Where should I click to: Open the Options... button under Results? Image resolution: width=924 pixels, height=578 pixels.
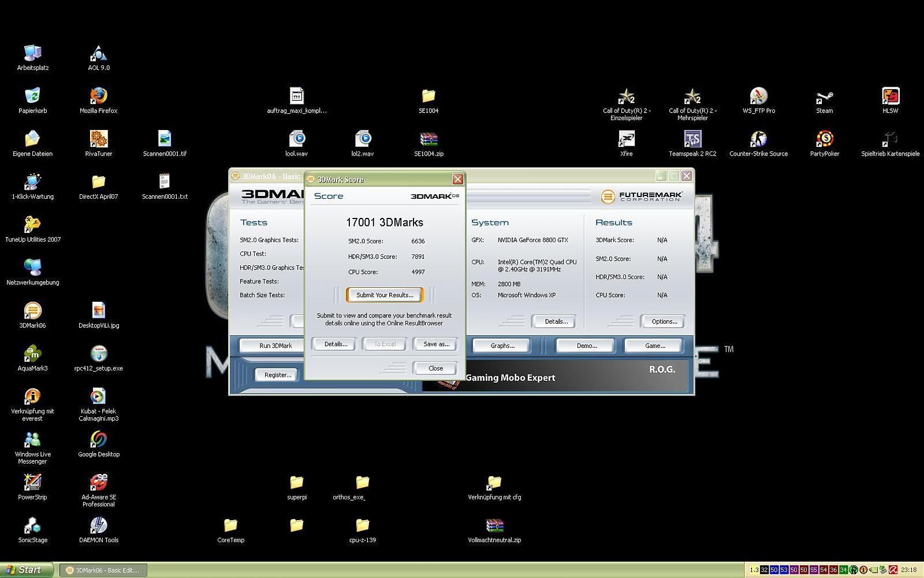664,321
